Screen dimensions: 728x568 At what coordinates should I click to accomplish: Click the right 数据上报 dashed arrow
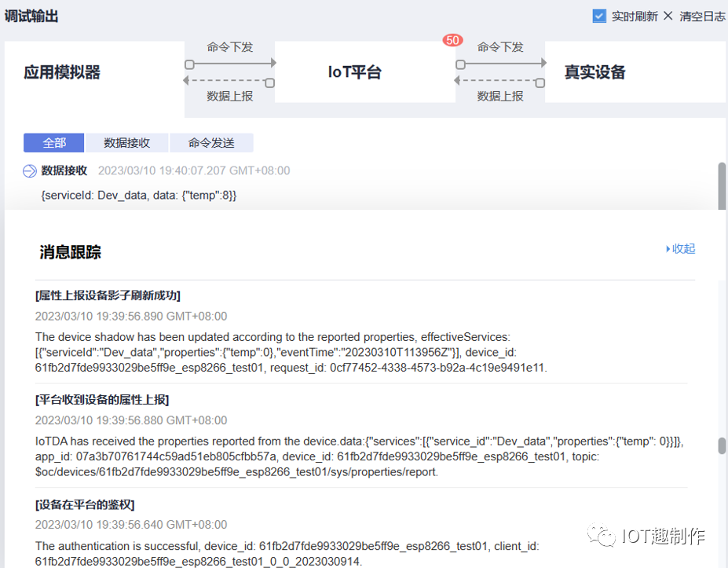(500, 81)
